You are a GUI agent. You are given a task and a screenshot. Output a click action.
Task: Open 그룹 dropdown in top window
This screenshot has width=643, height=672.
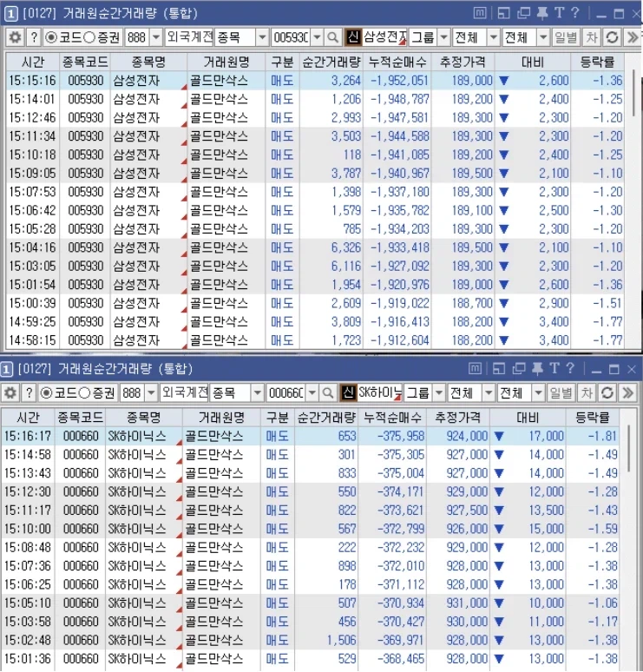(444, 37)
